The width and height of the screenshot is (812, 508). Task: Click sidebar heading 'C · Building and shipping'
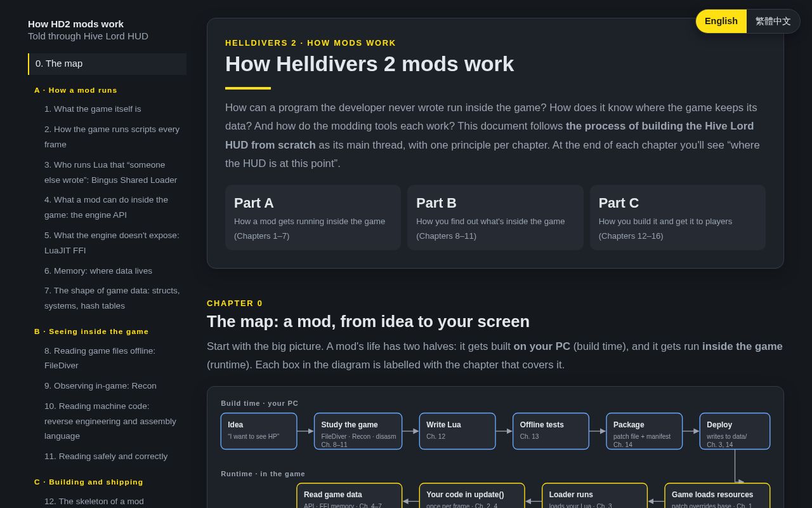coord(89,482)
